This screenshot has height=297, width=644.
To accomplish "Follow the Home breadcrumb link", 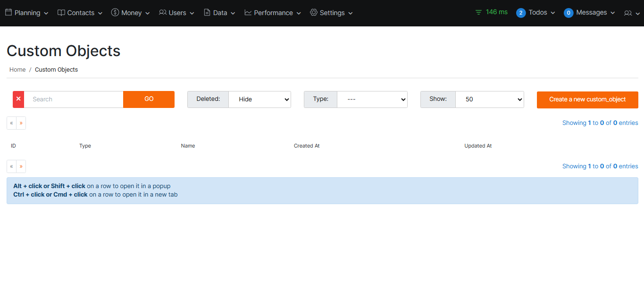I will [17, 70].
